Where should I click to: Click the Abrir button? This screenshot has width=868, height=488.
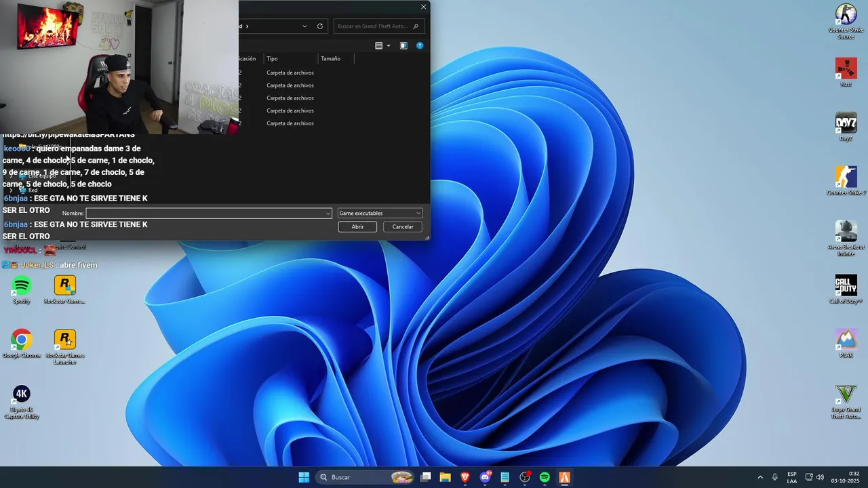(357, 227)
